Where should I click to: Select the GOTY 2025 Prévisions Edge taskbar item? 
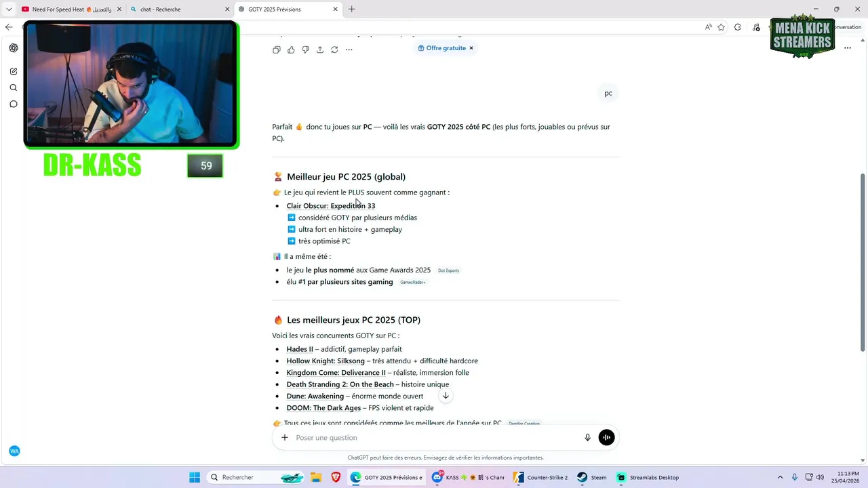[387, 477]
